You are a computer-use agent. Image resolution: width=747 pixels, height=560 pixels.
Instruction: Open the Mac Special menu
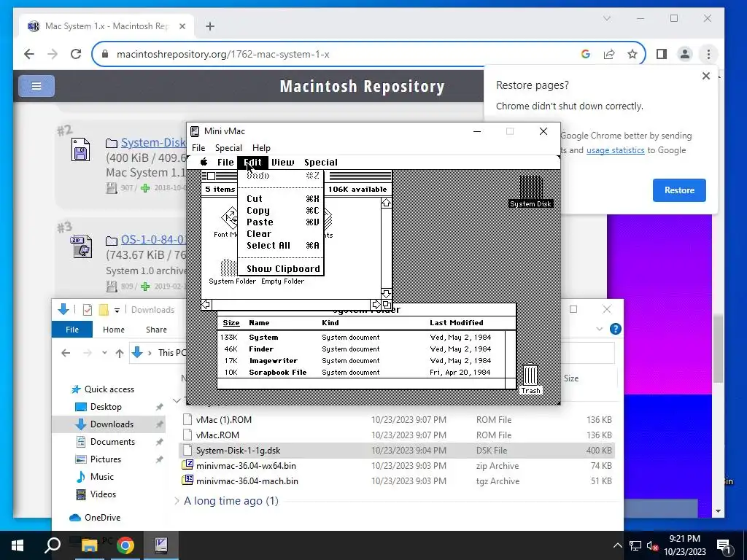[x=321, y=162]
